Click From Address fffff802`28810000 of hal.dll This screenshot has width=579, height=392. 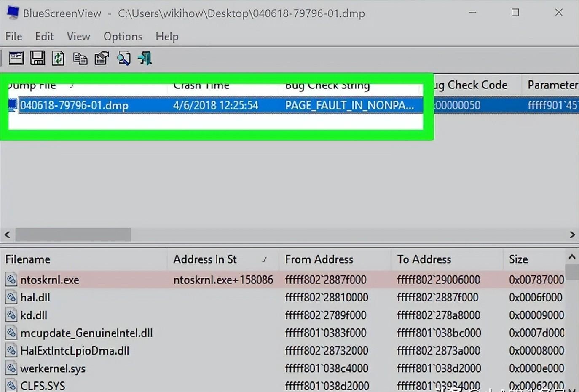pos(327,297)
